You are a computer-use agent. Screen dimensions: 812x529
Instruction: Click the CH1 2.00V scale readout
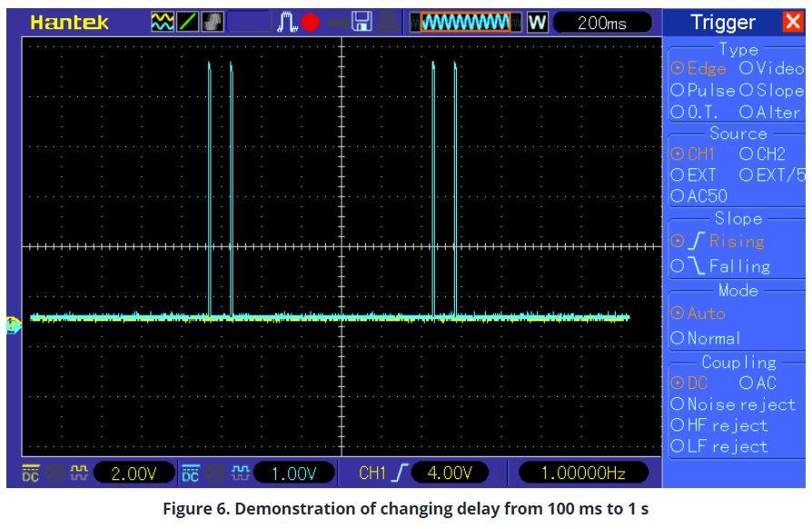click(134, 473)
